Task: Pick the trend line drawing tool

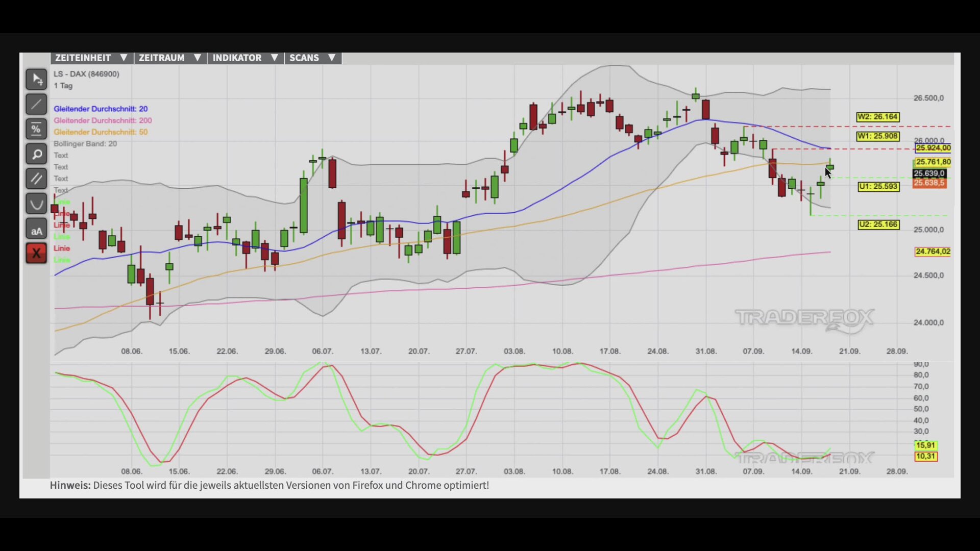Action: click(x=36, y=105)
